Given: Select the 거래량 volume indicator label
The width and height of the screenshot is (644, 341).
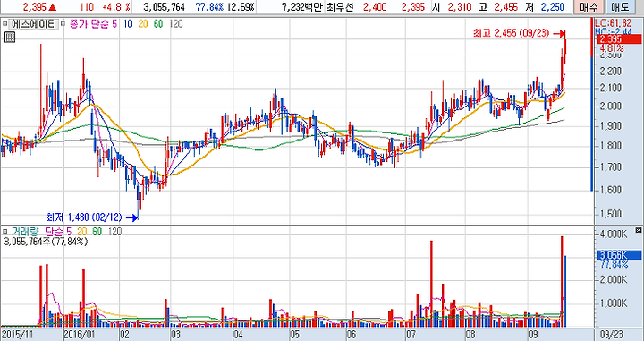Looking at the screenshot, I should (24, 232).
